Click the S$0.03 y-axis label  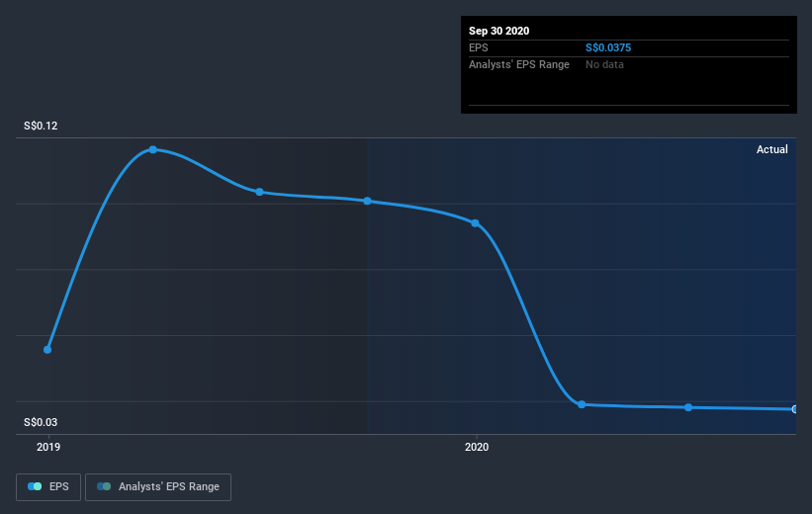(x=41, y=422)
